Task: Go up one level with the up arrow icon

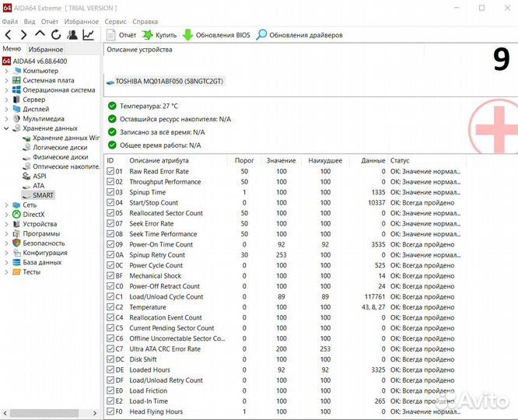Action: pos(40,33)
